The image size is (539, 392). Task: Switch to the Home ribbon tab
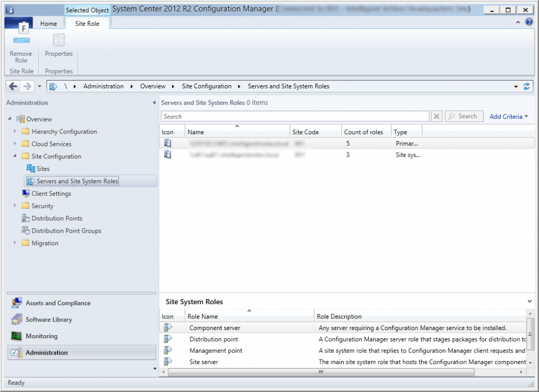point(48,23)
